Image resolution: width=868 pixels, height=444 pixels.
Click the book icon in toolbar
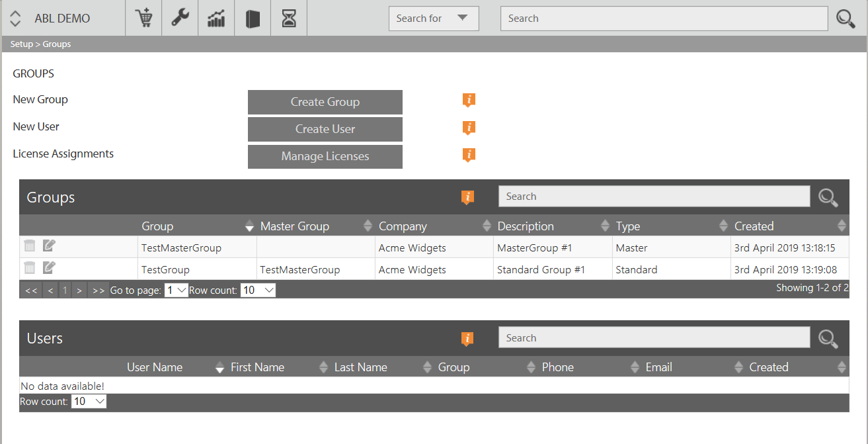(x=253, y=18)
